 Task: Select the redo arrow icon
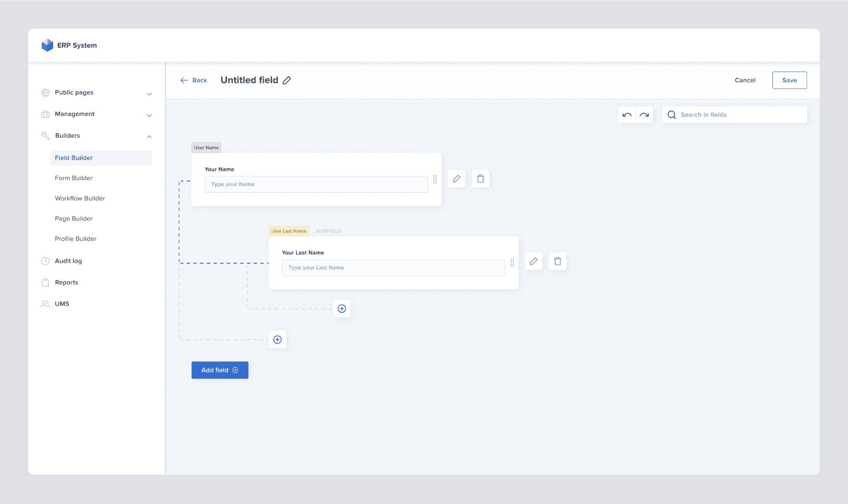tap(644, 114)
